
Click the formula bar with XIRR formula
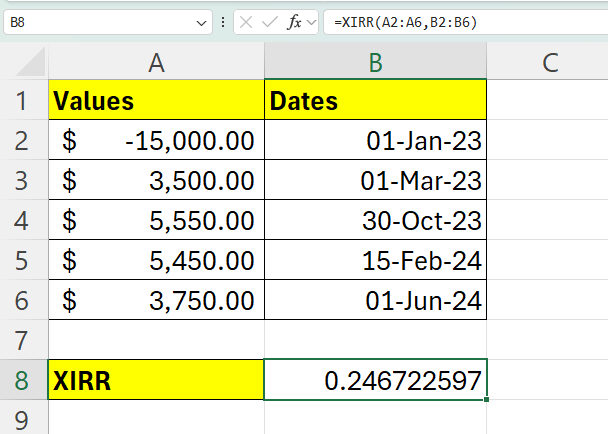pyautogui.click(x=460, y=22)
